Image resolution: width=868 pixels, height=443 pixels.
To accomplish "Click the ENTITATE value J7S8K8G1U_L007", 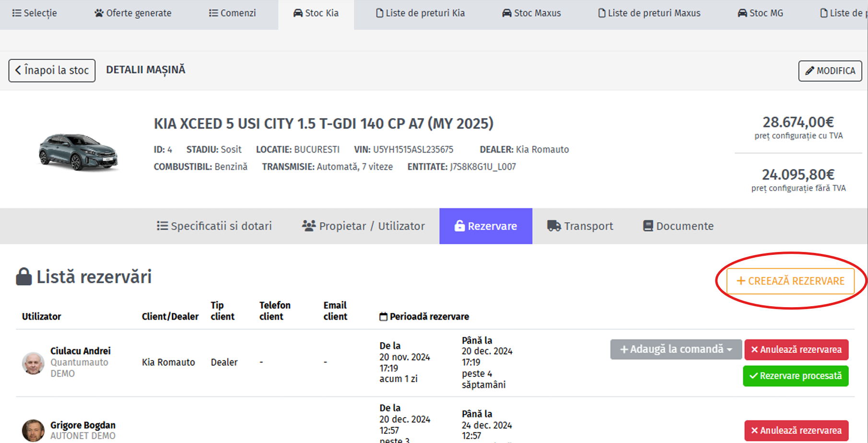I will (483, 167).
